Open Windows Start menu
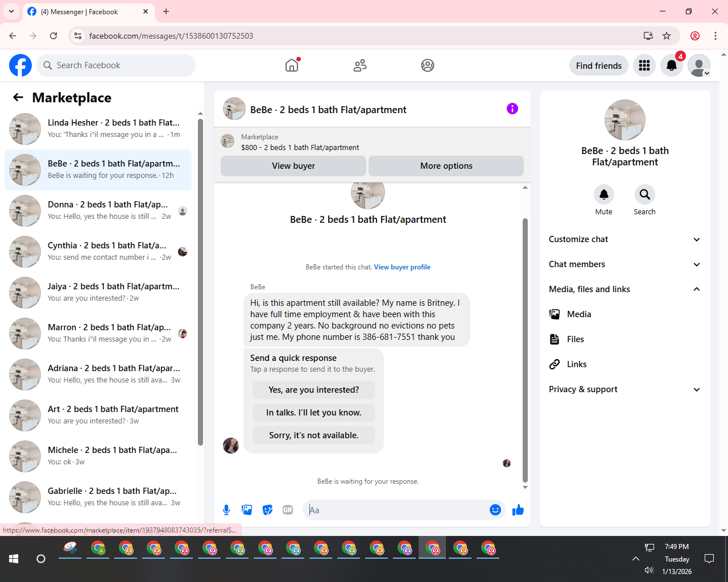 (x=14, y=559)
